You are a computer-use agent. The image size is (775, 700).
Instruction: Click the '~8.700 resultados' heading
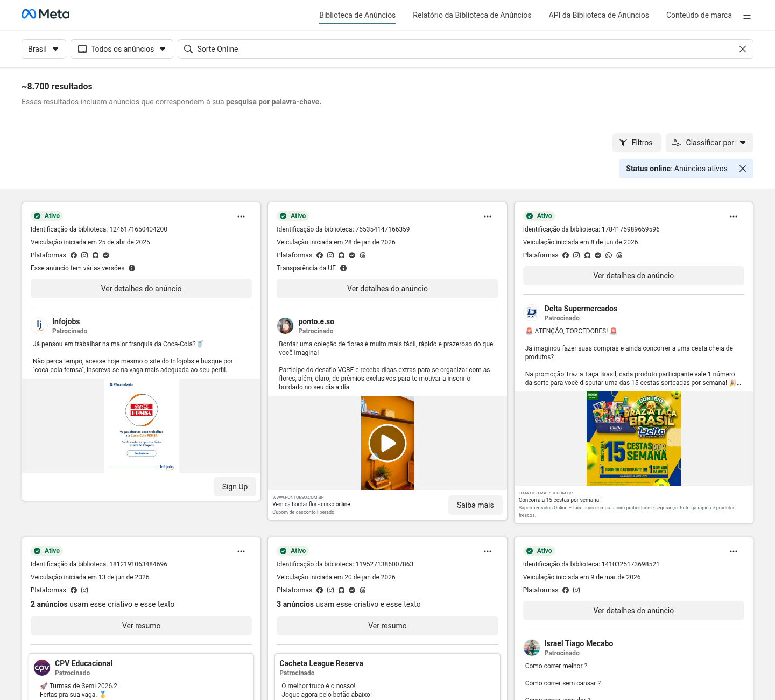click(57, 86)
